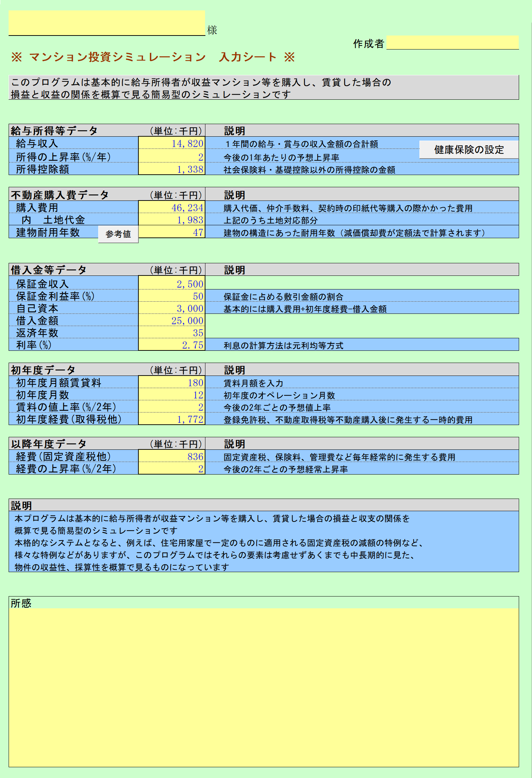Select the 賃料の値上率 value cell
The height and width of the screenshot is (778, 532).
(172, 407)
